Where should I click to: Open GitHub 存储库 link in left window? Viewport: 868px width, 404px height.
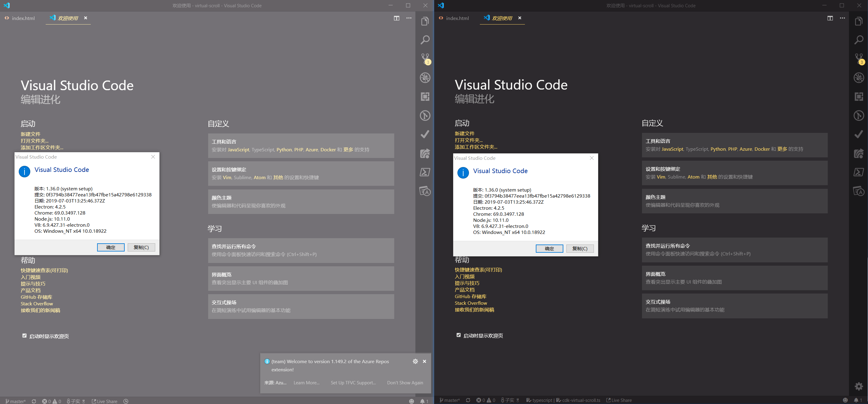point(36,297)
